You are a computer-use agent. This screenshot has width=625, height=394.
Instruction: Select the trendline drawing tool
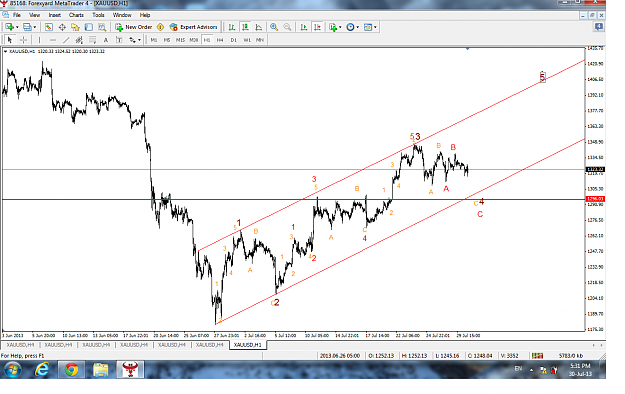click(x=66, y=40)
